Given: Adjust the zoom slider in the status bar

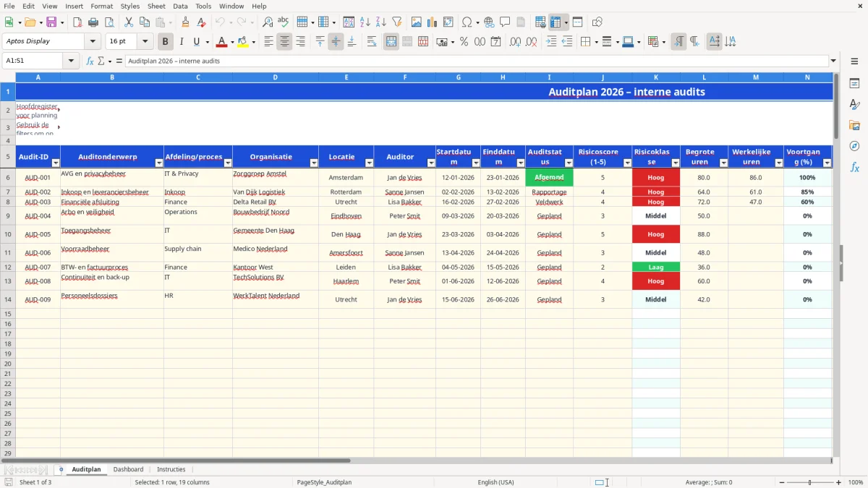Looking at the screenshot, I should (x=809, y=482).
